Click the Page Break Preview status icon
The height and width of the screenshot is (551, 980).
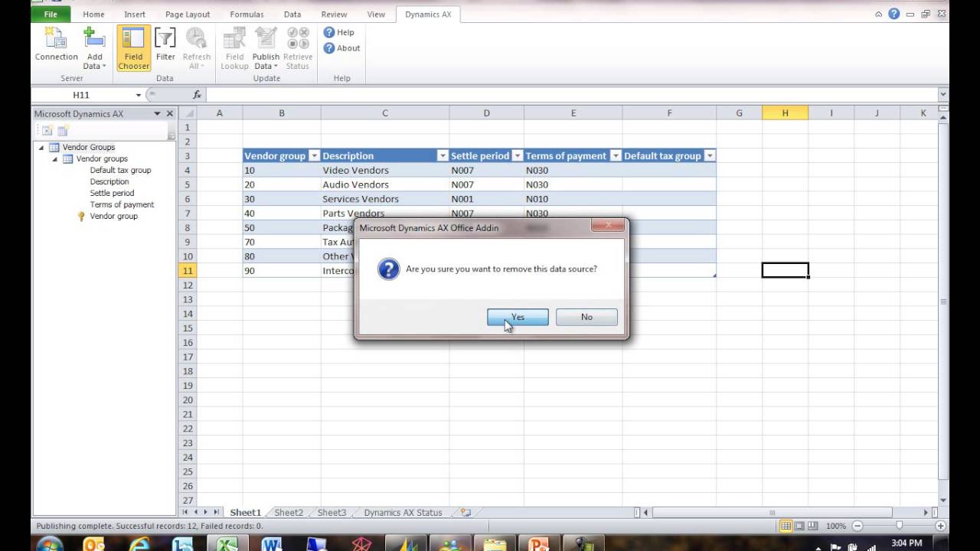click(x=812, y=526)
